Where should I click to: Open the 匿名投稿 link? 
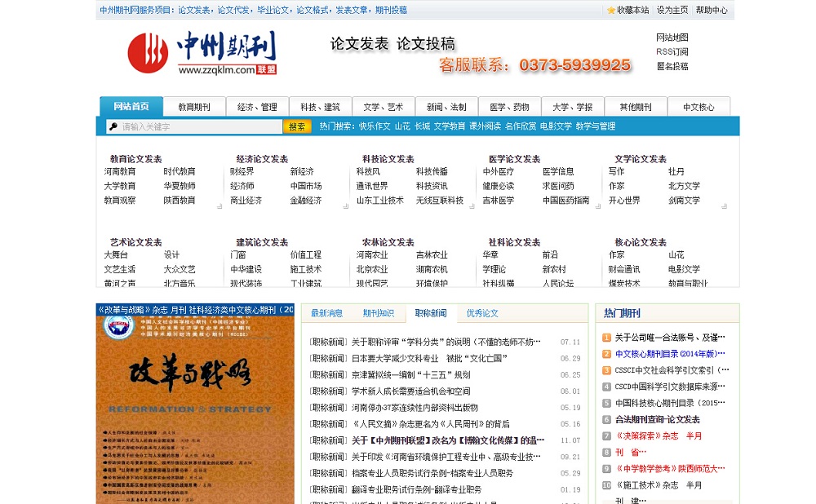(x=672, y=66)
